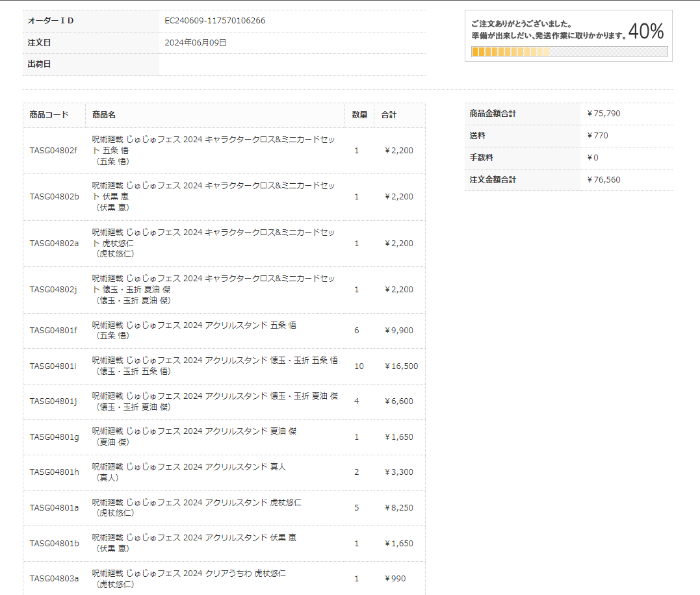Click the order ID EC240609-117570106266
Image resolution: width=700 pixels, height=595 pixels.
point(214,21)
